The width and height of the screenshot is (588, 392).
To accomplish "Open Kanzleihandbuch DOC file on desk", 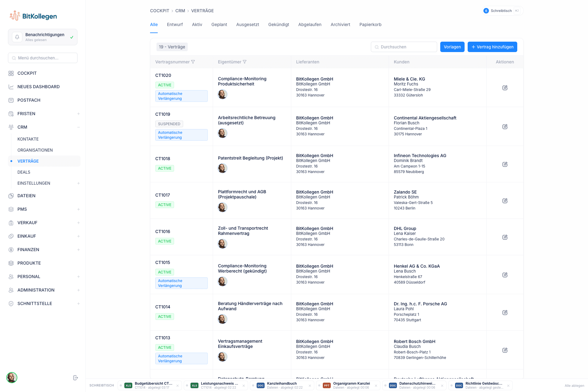I will [x=281, y=385].
